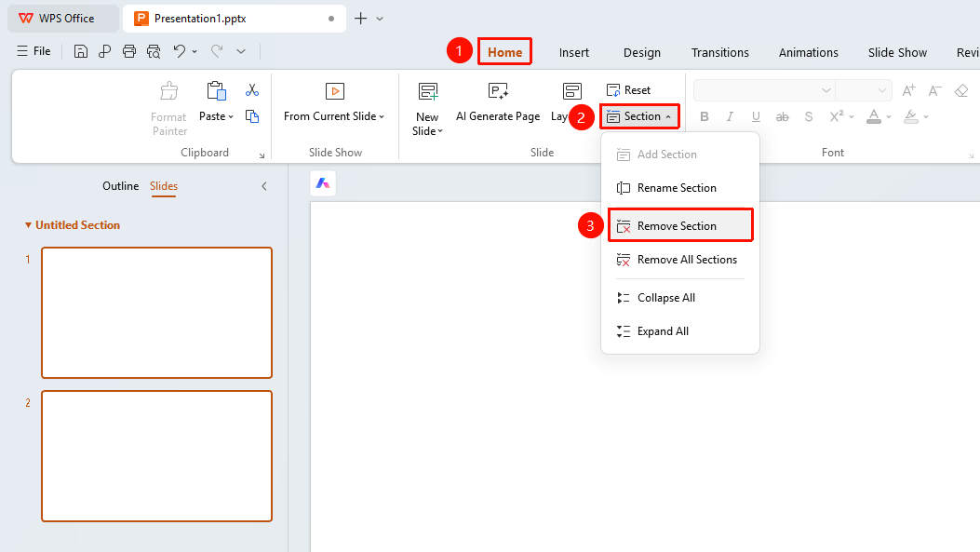Choose Remove All Sections from menu

[x=680, y=260]
